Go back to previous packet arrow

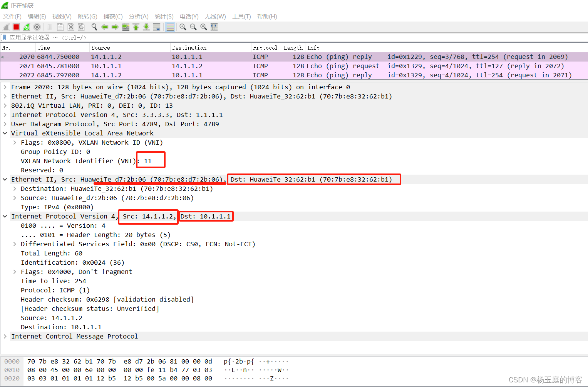[104, 27]
